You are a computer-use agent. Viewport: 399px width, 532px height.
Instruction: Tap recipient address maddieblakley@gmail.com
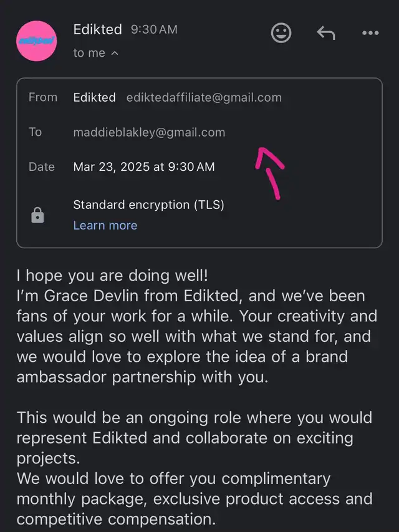pos(149,132)
